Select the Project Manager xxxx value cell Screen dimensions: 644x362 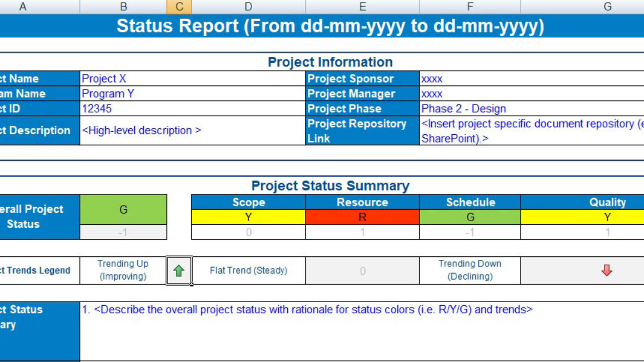point(531,94)
